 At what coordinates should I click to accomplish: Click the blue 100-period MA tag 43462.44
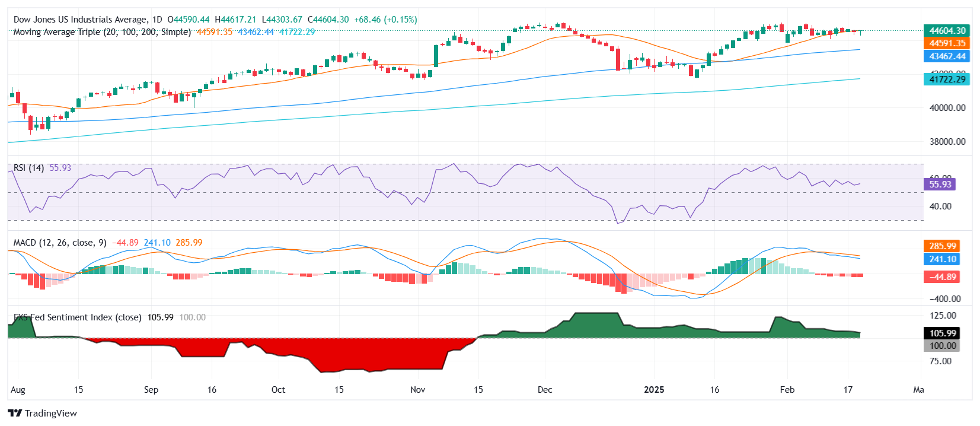947,56
